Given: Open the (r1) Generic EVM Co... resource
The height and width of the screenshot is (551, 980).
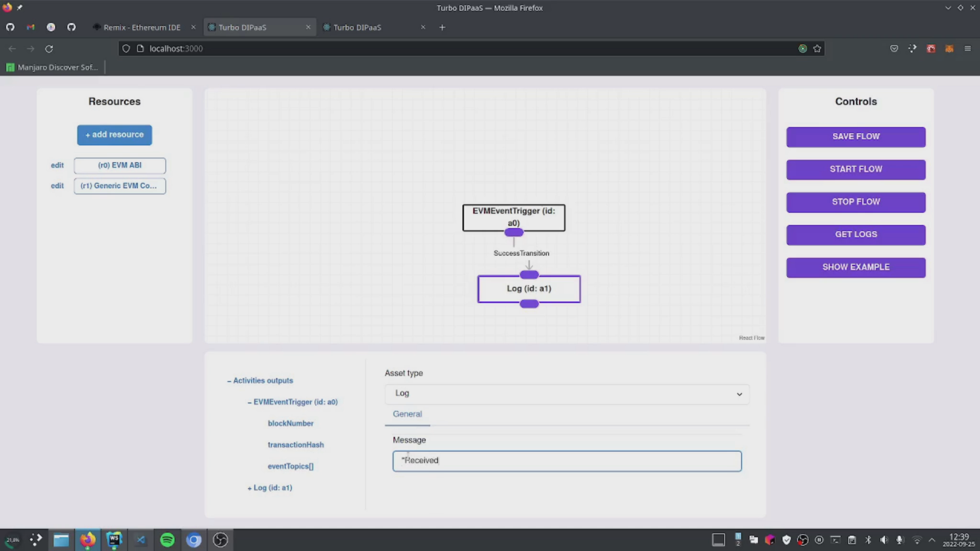Looking at the screenshot, I should [120, 186].
